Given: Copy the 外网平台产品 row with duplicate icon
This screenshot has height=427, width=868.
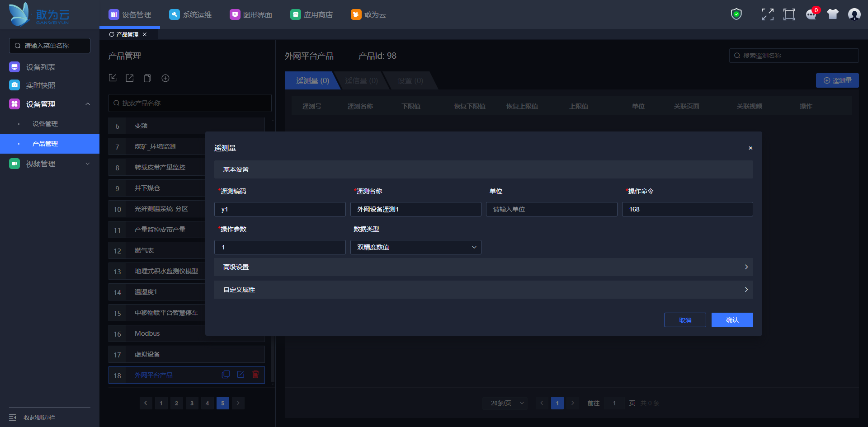Looking at the screenshot, I should click(226, 375).
